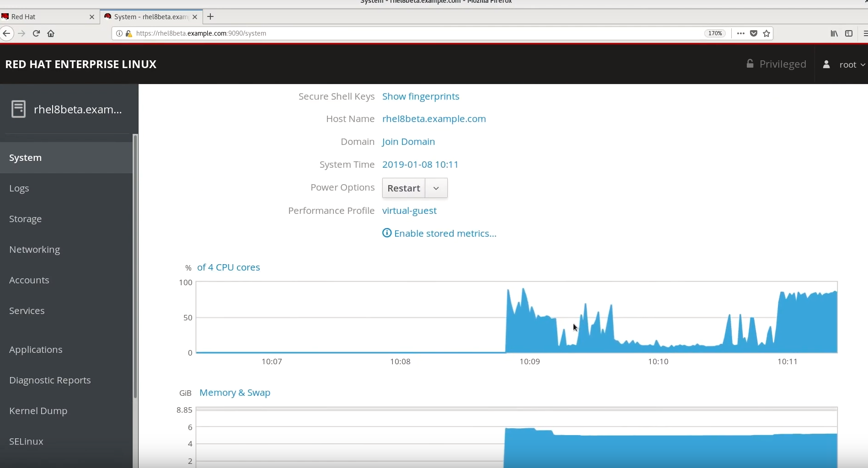Change system time 2019-01-08 10:11

pyautogui.click(x=420, y=165)
